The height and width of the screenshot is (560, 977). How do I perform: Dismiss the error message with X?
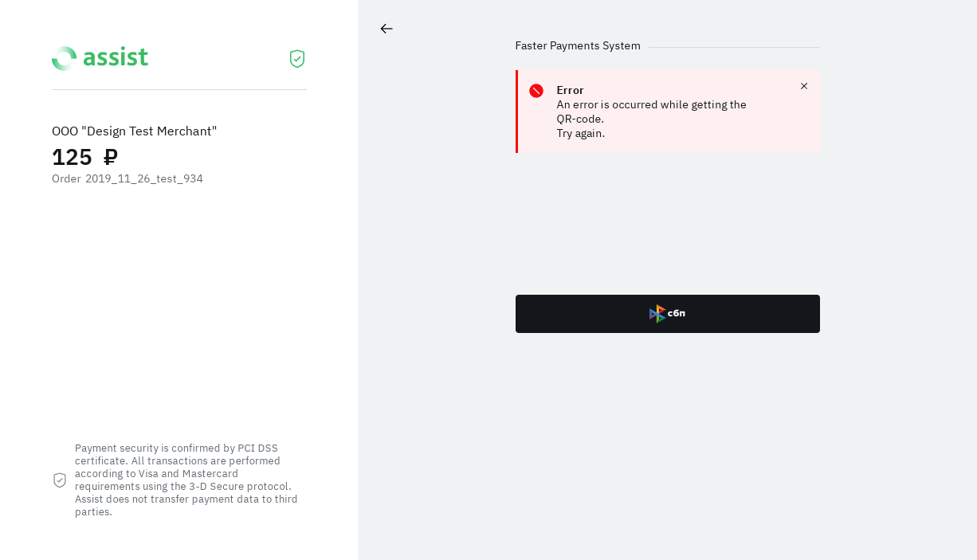[x=804, y=86]
